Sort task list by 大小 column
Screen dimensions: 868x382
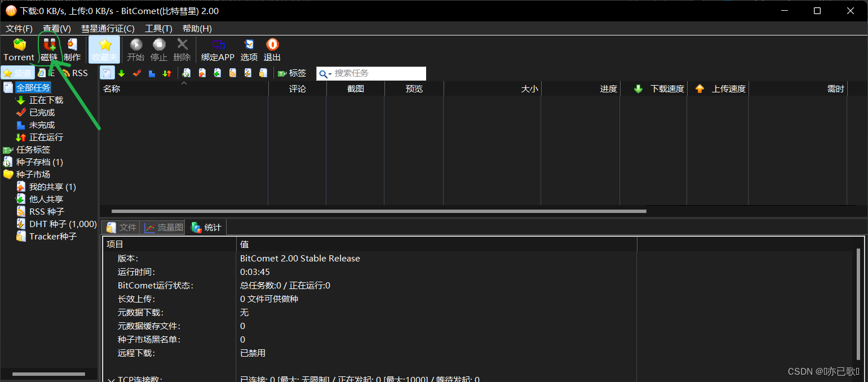(x=492, y=88)
